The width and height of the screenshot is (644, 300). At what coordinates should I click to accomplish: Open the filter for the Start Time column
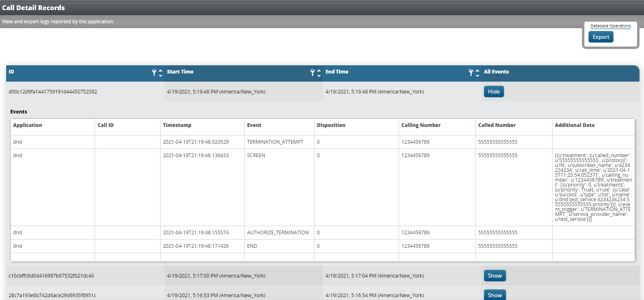pos(312,73)
